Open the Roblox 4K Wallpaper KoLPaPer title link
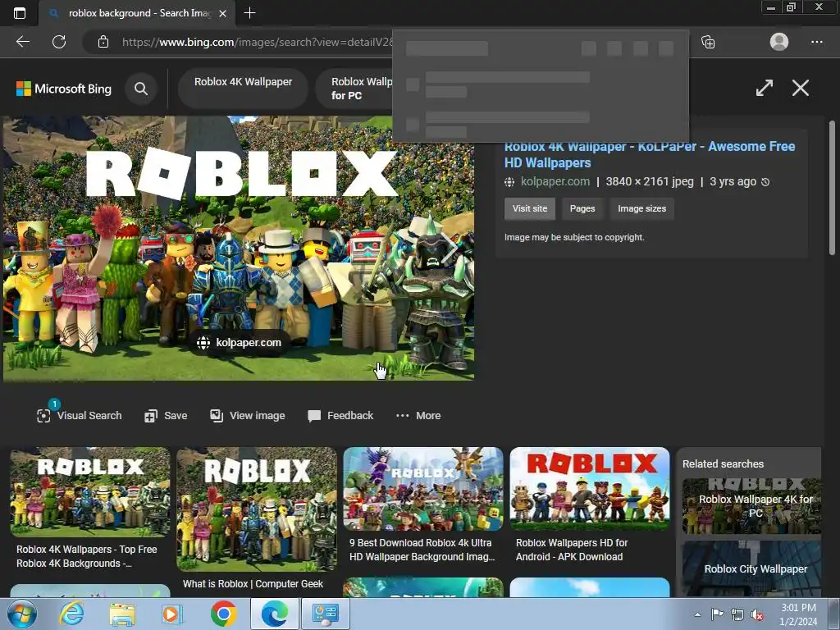This screenshot has height=630, width=840. pos(650,154)
